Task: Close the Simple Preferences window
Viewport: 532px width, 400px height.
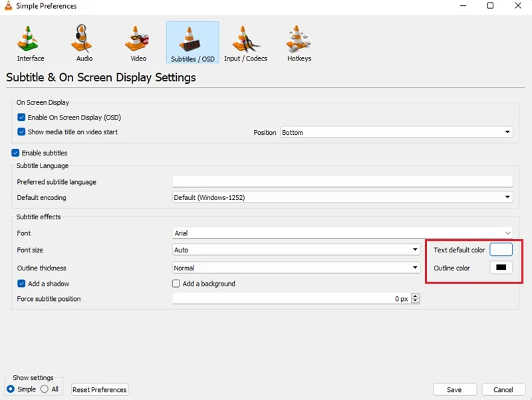Action: point(518,6)
